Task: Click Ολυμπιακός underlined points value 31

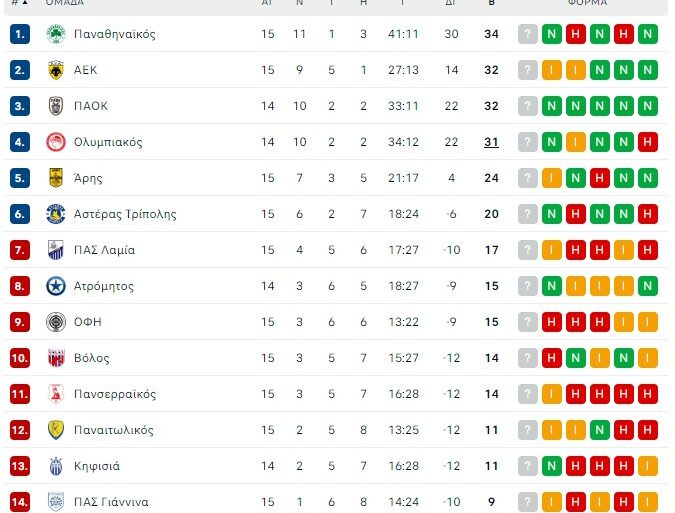Action: click(x=491, y=142)
